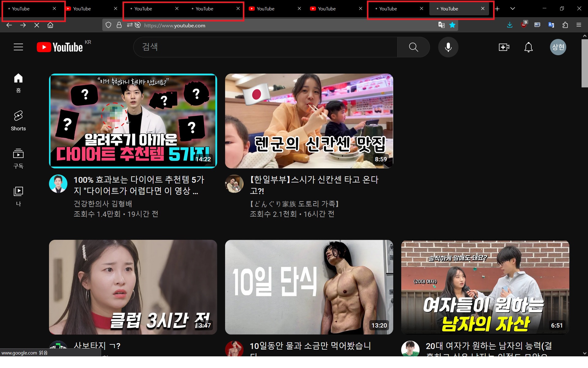Click the voice search microphone button
The width and height of the screenshot is (588, 368).
[x=448, y=47]
